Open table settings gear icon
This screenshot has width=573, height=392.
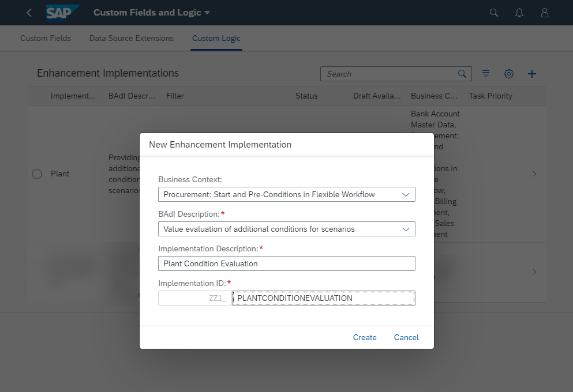coord(509,74)
